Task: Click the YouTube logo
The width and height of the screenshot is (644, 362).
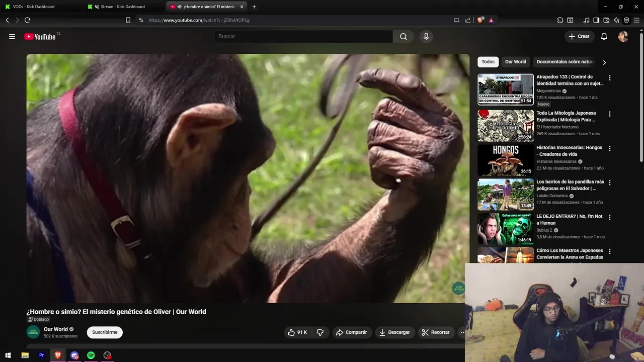Action: (x=40, y=37)
